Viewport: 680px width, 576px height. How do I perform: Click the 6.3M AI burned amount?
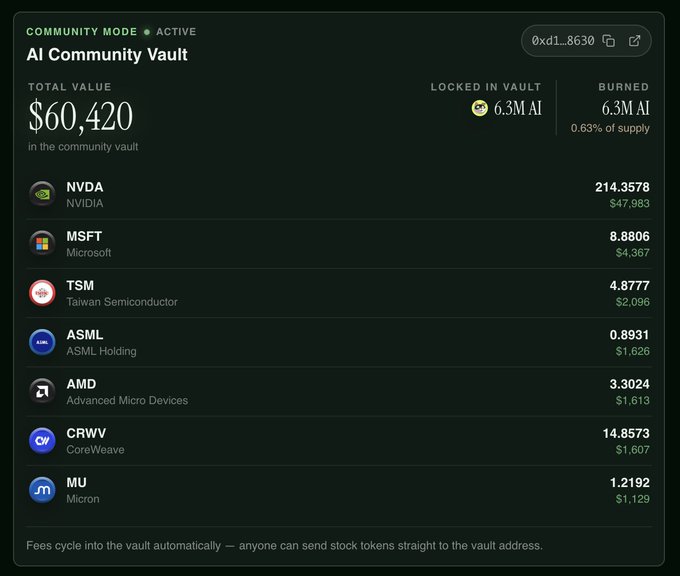pos(625,108)
